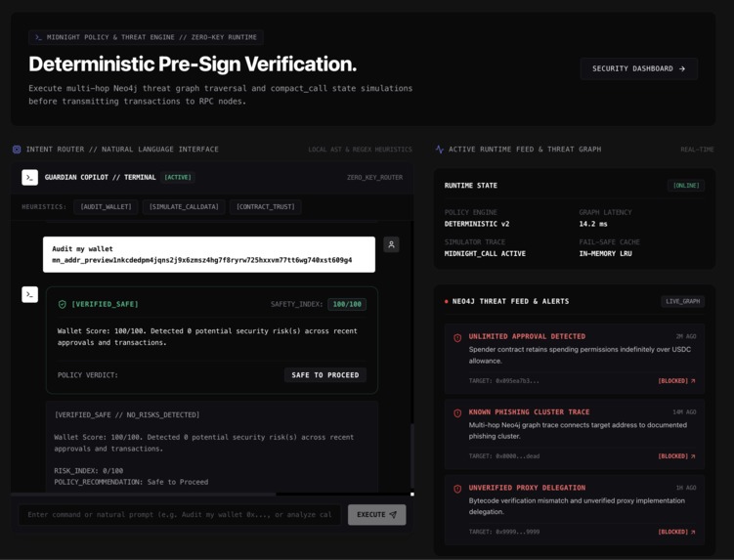Click the Intent Router square icon
This screenshot has width=734, height=560.
point(17,150)
